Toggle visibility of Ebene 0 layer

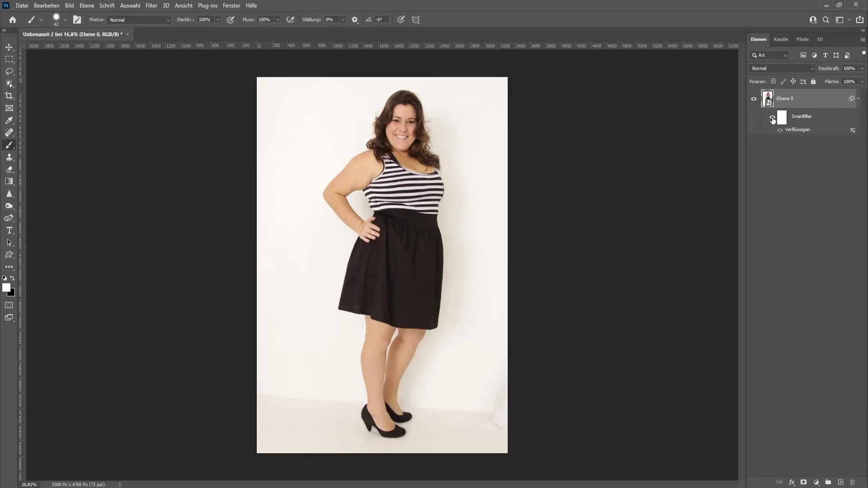(754, 98)
